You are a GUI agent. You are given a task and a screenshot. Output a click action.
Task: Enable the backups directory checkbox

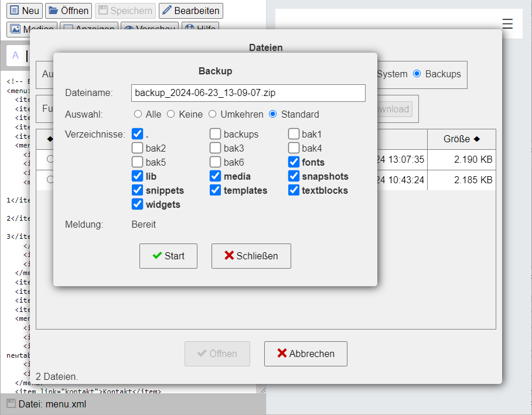point(216,134)
